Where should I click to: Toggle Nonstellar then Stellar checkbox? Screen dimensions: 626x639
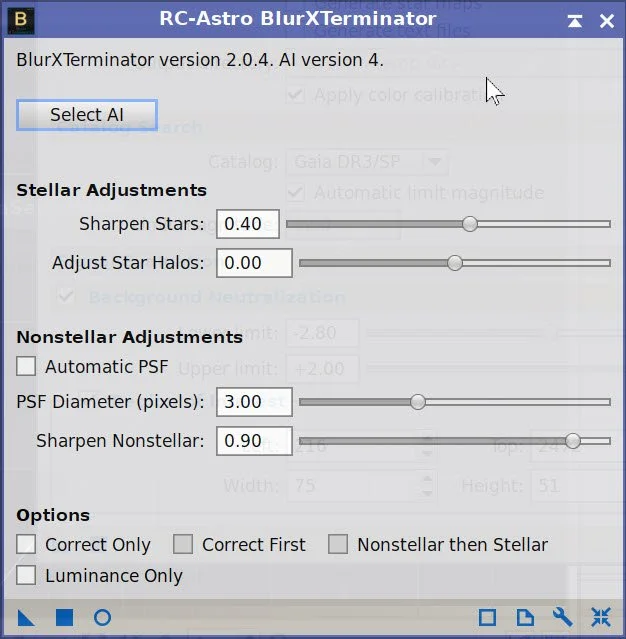(338, 544)
